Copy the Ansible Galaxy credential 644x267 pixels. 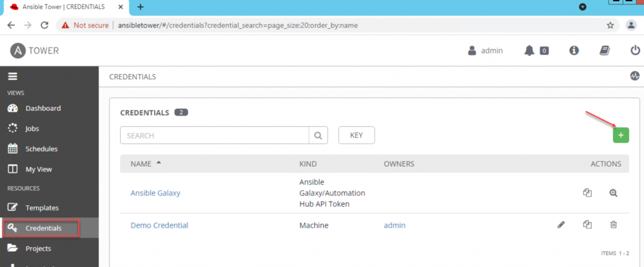pos(587,193)
